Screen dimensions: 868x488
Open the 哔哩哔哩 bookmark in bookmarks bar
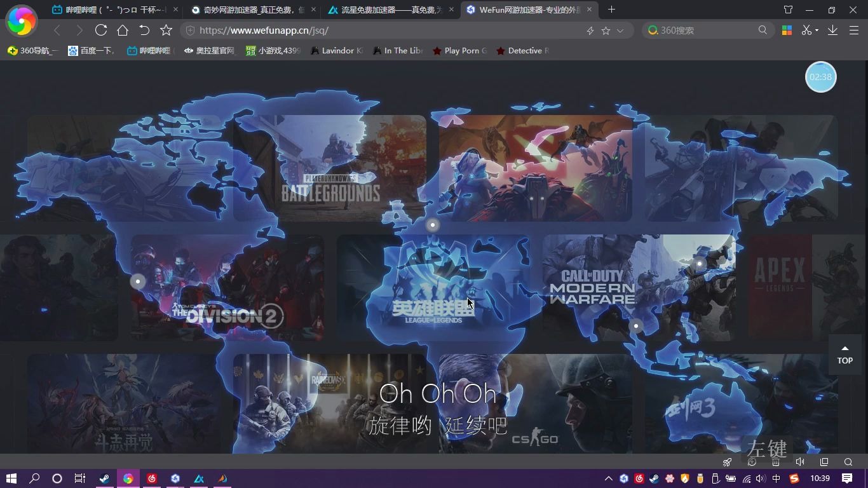click(x=150, y=51)
